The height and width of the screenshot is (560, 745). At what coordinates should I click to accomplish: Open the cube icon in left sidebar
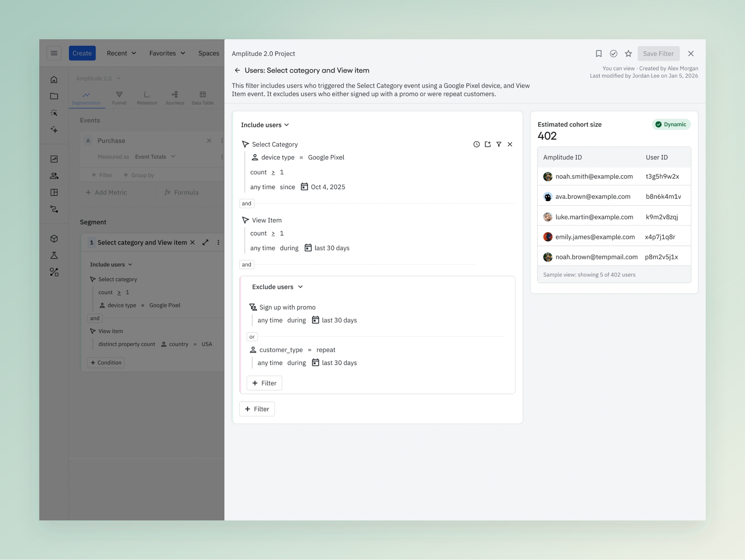click(54, 239)
